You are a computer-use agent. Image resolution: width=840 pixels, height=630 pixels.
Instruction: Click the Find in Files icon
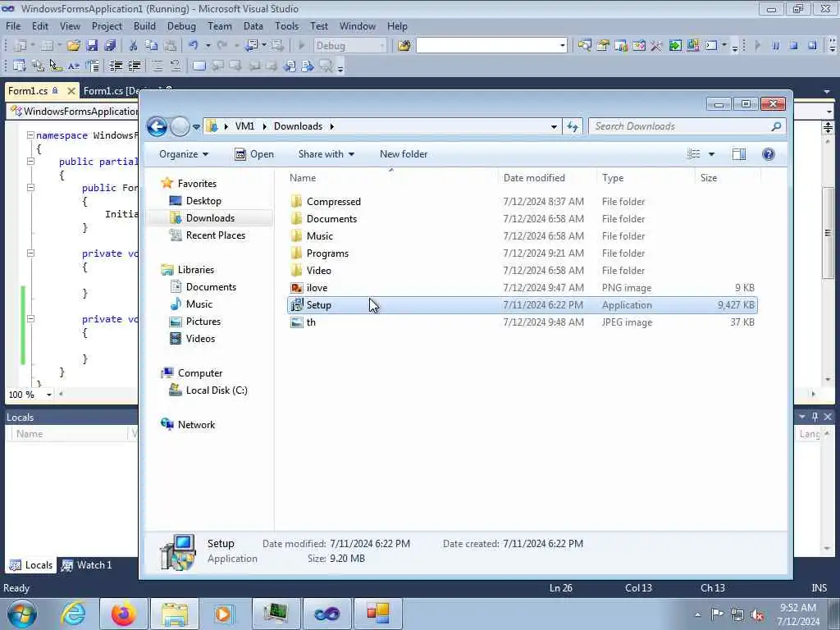click(404, 46)
